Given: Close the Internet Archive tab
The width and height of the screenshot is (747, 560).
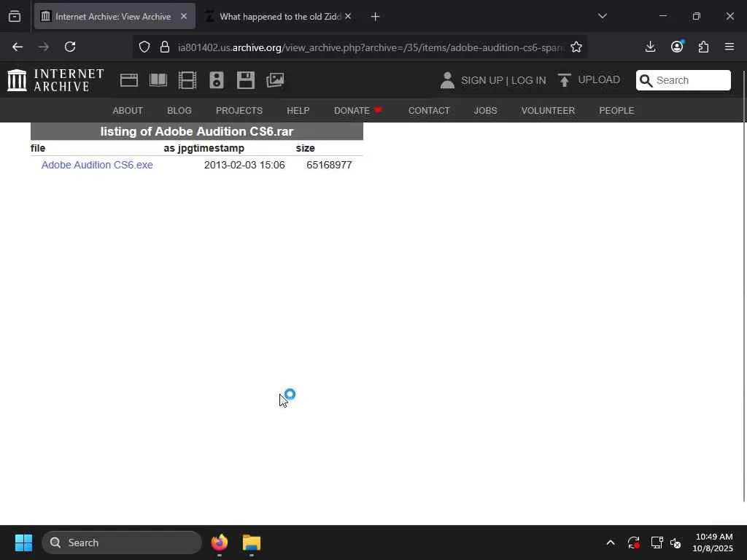Looking at the screenshot, I should [184, 16].
